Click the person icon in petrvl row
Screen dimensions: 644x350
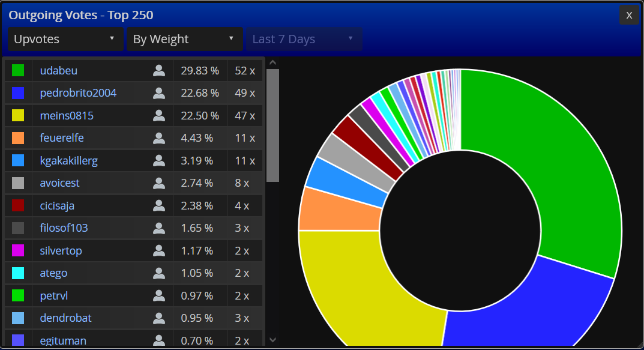[159, 295]
